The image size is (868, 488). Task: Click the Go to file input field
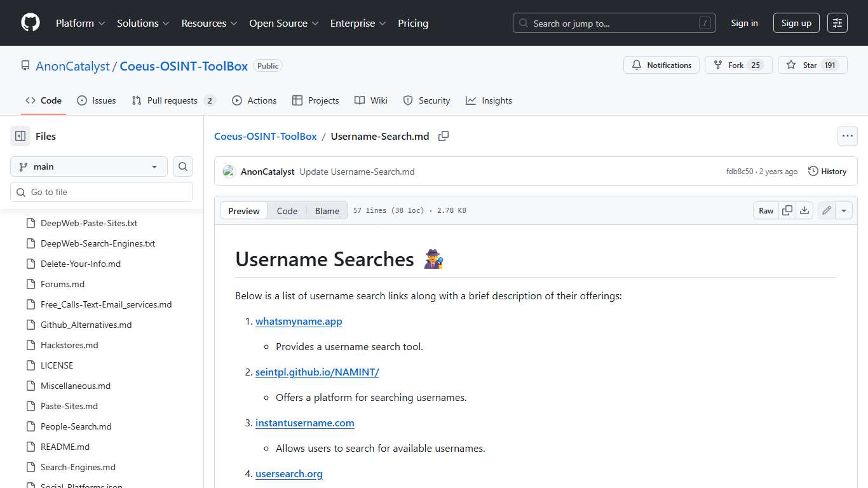click(101, 191)
